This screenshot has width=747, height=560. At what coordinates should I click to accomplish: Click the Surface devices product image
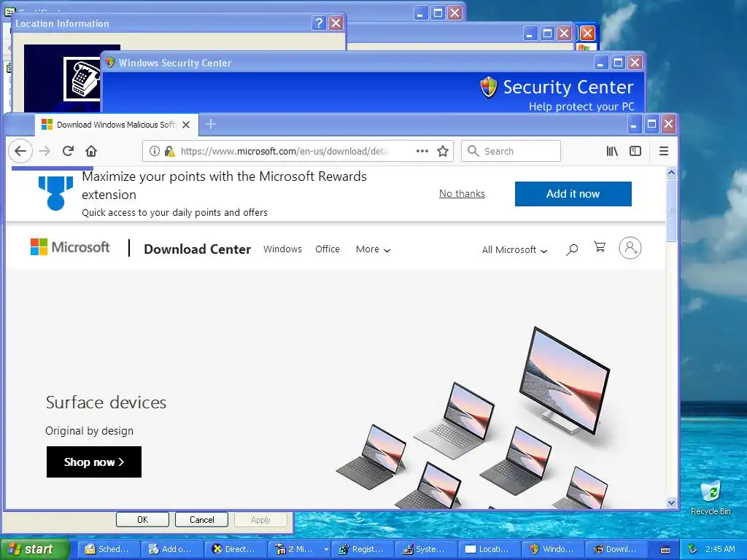[x=473, y=418]
